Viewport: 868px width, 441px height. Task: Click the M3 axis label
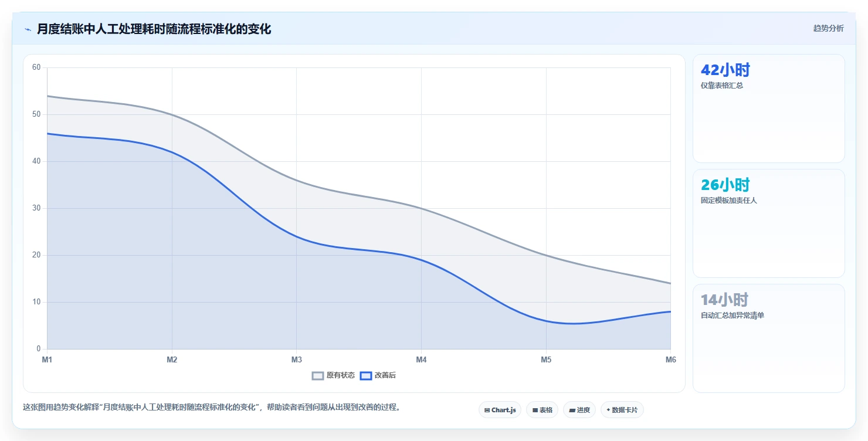pos(297,359)
